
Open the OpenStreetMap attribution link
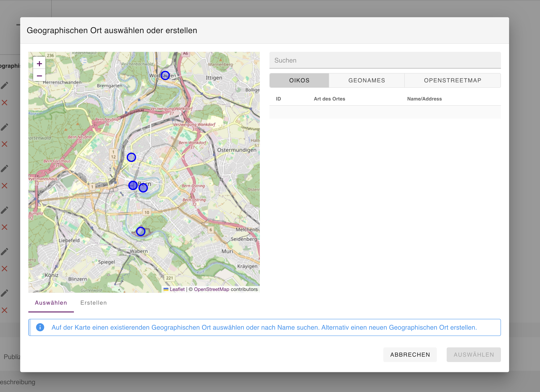coord(211,289)
